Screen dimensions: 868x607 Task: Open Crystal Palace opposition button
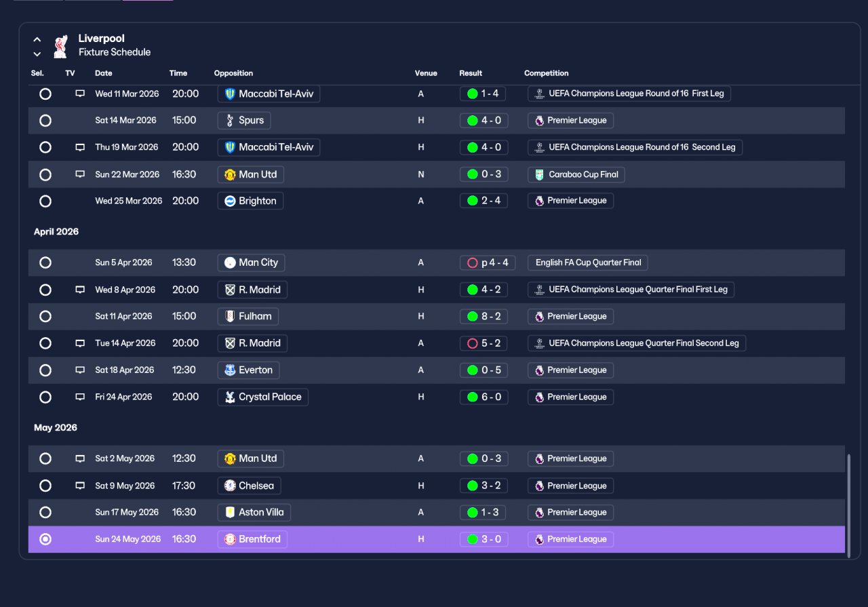point(263,397)
